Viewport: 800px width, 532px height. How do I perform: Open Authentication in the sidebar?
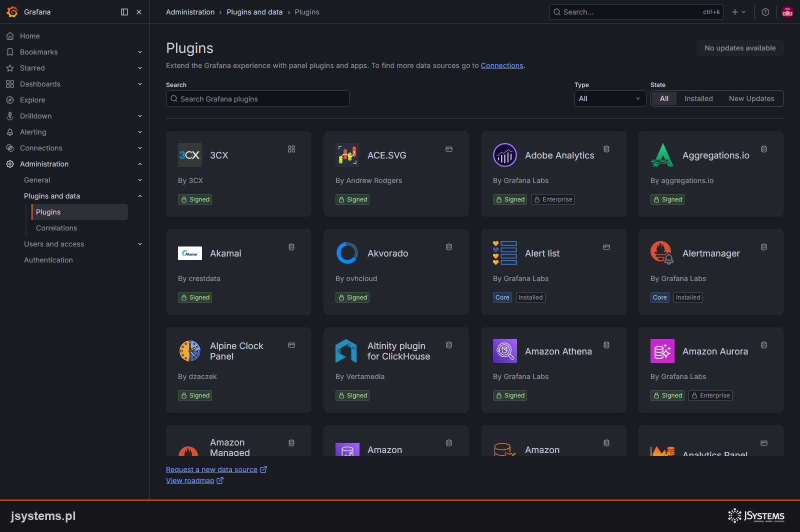pyautogui.click(x=48, y=260)
